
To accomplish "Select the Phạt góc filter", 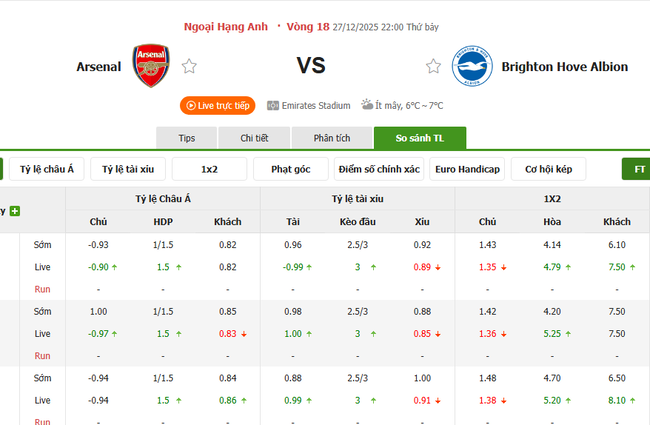I will (x=290, y=169).
